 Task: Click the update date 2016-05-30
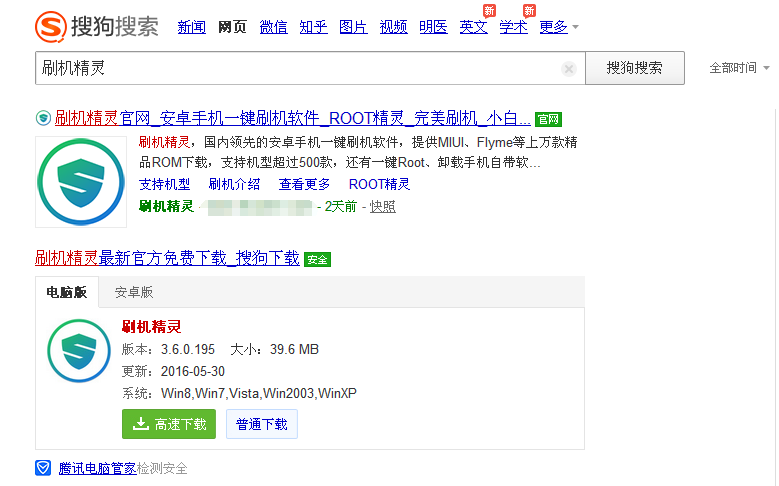(x=193, y=371)
